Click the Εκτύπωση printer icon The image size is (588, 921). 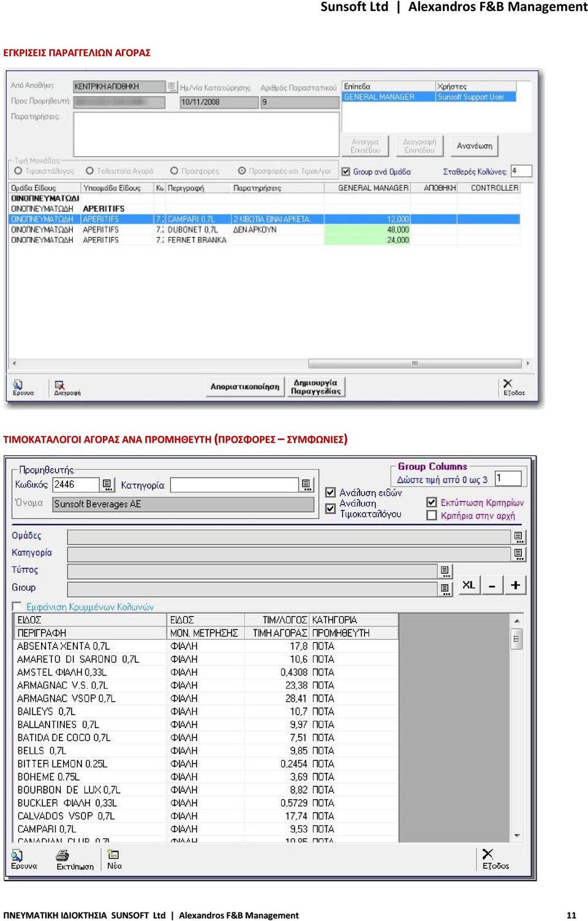click(75, 859)
